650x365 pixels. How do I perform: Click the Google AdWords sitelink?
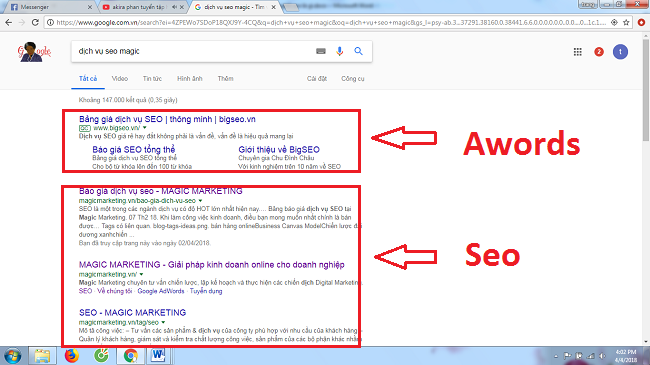coord(161,291)
